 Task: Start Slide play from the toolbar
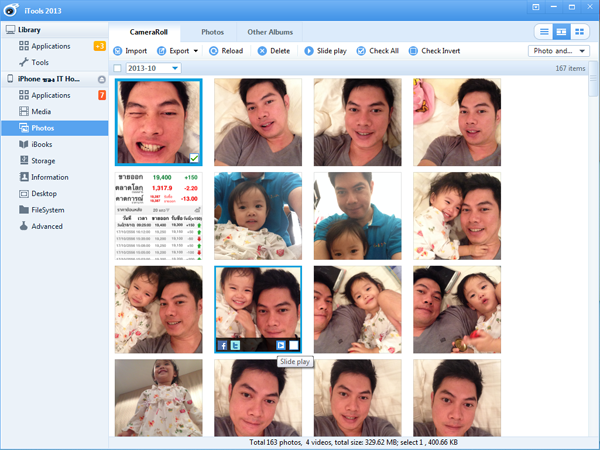pos(309,50)
